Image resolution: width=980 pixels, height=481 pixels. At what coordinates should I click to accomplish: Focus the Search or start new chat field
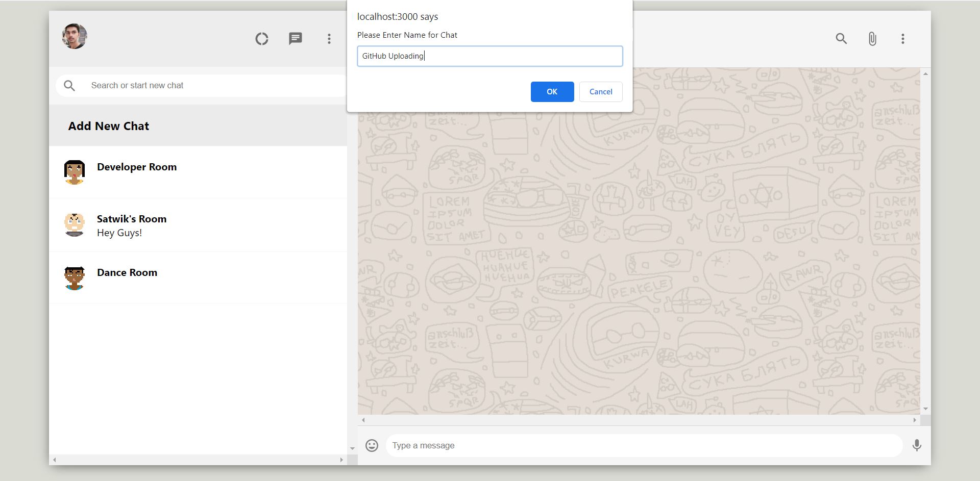point(201,86)
